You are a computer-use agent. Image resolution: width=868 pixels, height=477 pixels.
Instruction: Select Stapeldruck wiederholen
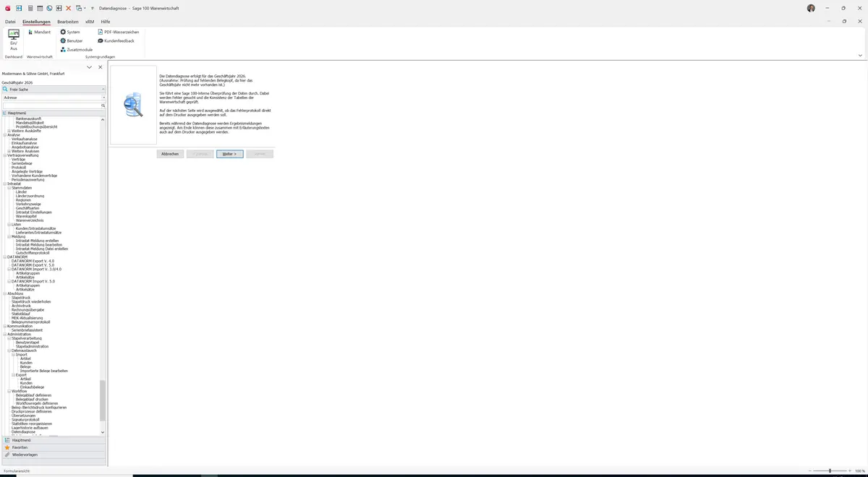point(31,301)
